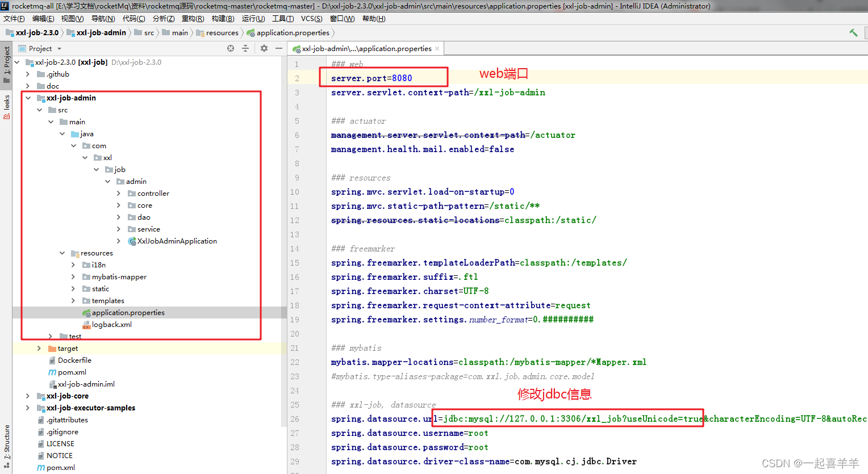Click the collapse all icon in Project panel
Screen dimensions: 868x474
245,49
